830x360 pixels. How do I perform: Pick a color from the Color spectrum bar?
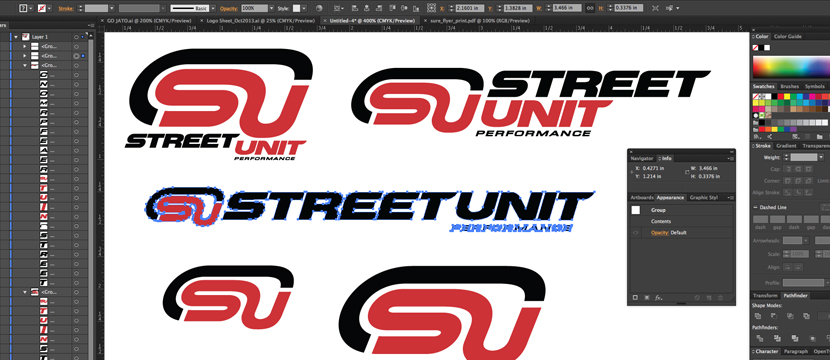[x=791, y=68]
